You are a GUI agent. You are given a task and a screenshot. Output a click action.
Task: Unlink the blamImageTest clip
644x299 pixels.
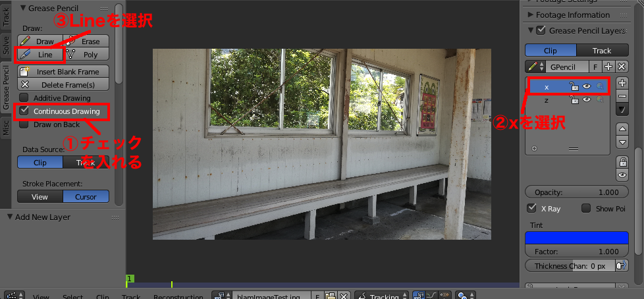pyautogui.click(x=343, y=296)
